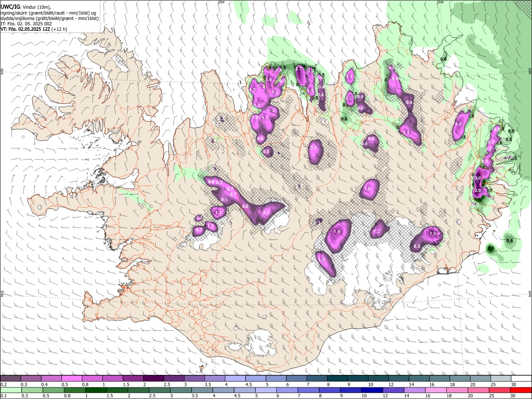Viewport: 532px width, 399px height.
Task: Click the '0.1' label in the lower legend
Action: (x=3, y=396)
